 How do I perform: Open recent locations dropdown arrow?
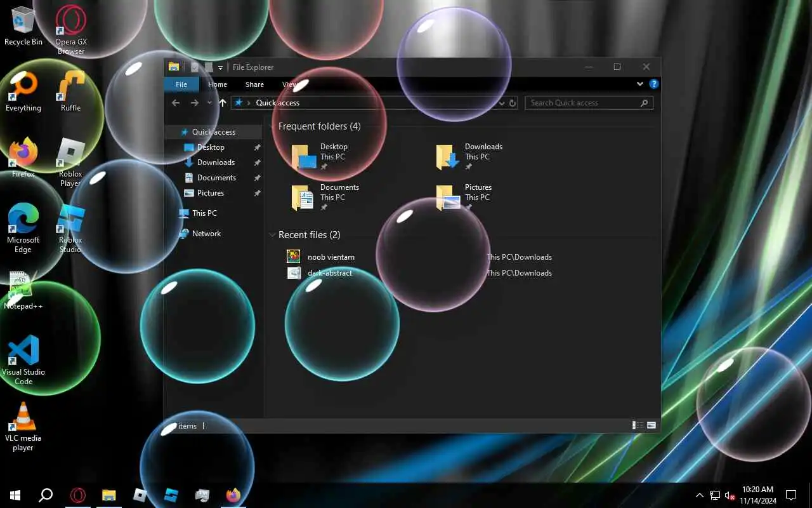pos(209,103)
